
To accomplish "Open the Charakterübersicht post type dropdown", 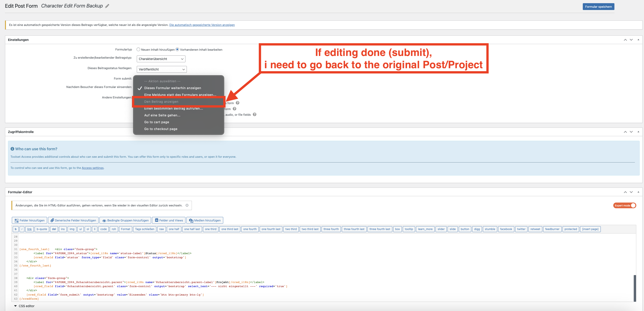I will click(x=161, y=59).
